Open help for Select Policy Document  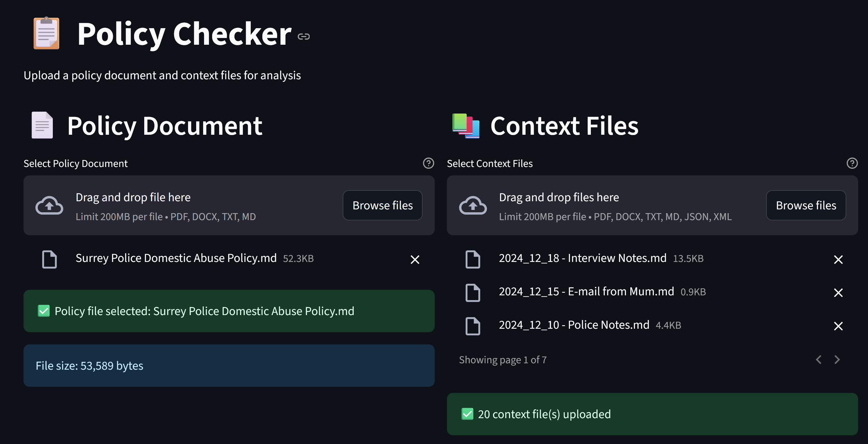click(428, 163)
